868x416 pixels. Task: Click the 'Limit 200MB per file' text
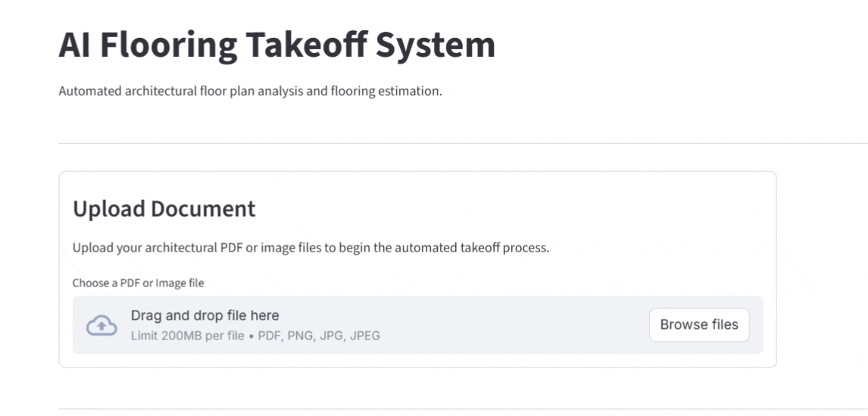pos(187,335)
